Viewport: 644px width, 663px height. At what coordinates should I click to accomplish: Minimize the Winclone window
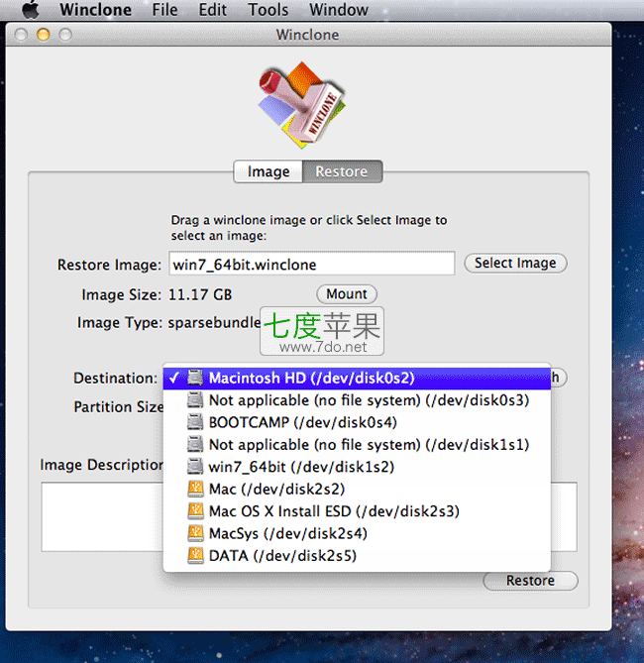[44, 35]
